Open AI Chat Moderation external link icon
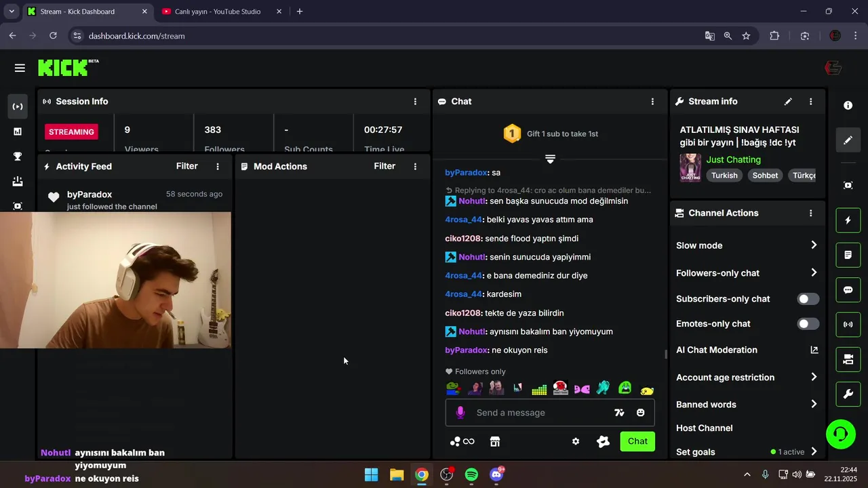This screenshot has height=488, width=868. click(814, 350)
